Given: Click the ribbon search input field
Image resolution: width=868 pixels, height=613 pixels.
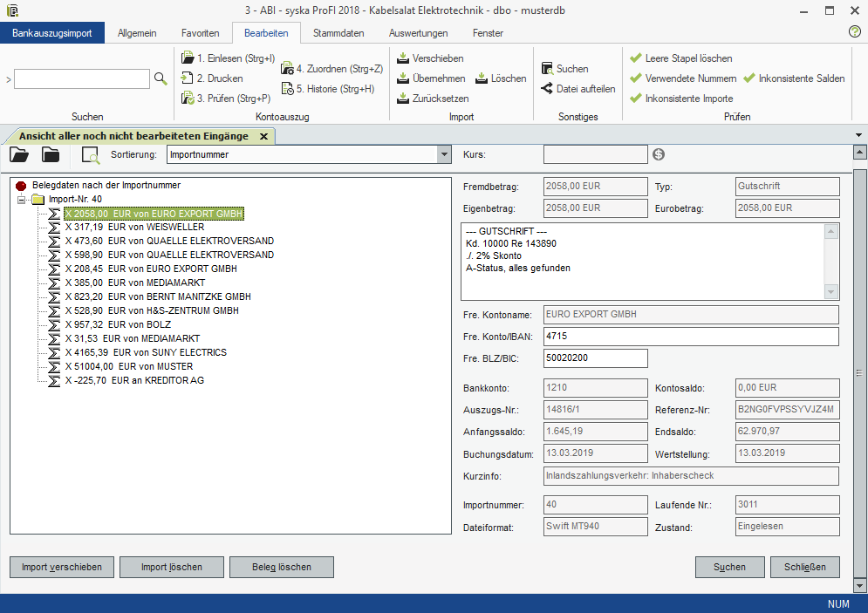Looking at the screenshot, I should click(82, 79).
